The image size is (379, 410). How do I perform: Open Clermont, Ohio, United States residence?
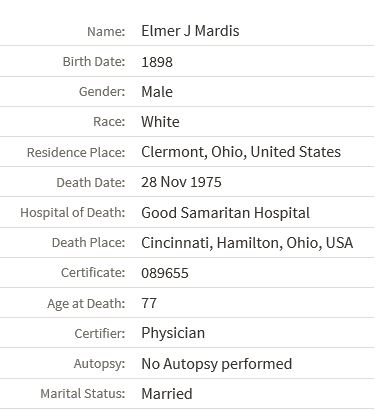(x=241, y=152)
